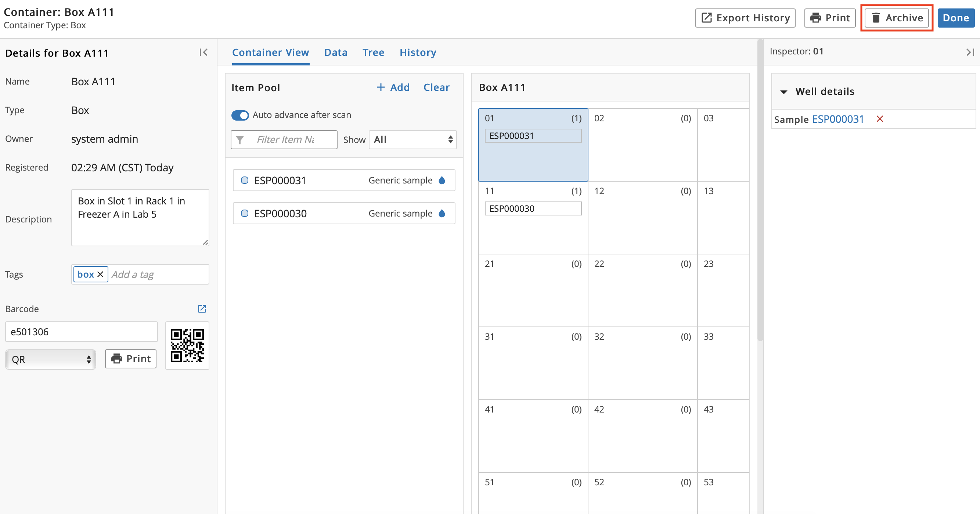980x514 pixels.
Task: Click the Filter Item Name field
Action: [x=284, y=140]
